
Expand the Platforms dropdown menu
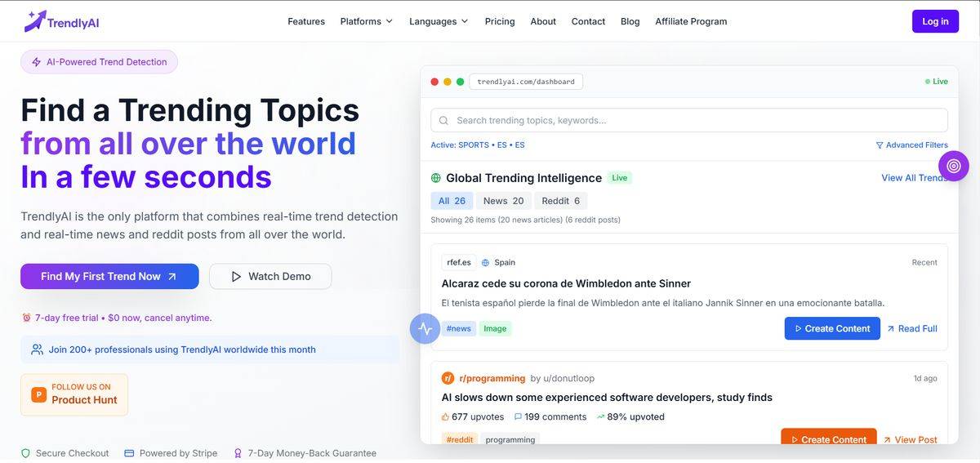point(367,21)
